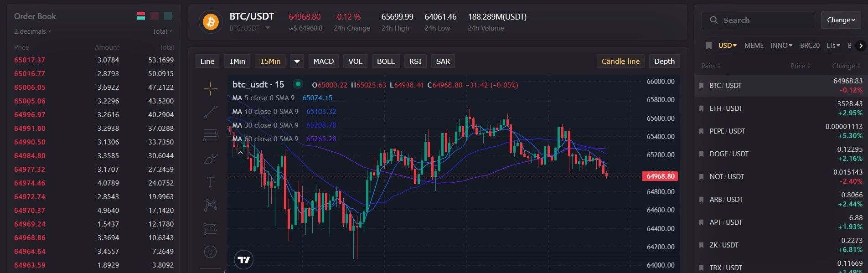Expand the chart interval dropdown arrow
The height and width of the screenshot is (273, 868).
pos(297,62)
